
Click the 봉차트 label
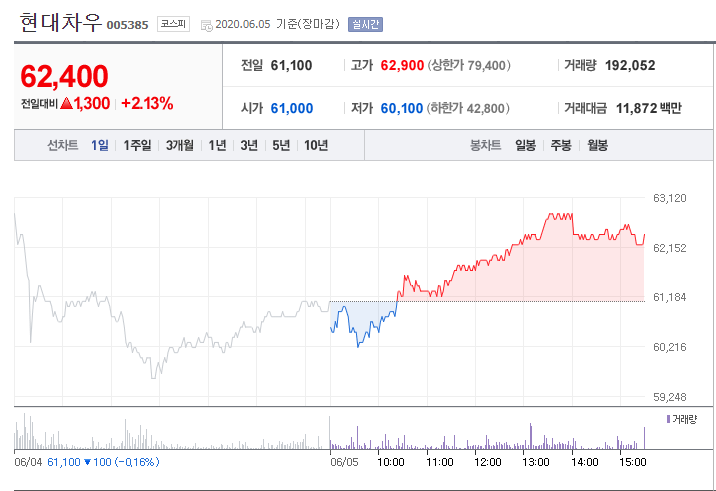[485, 145]
